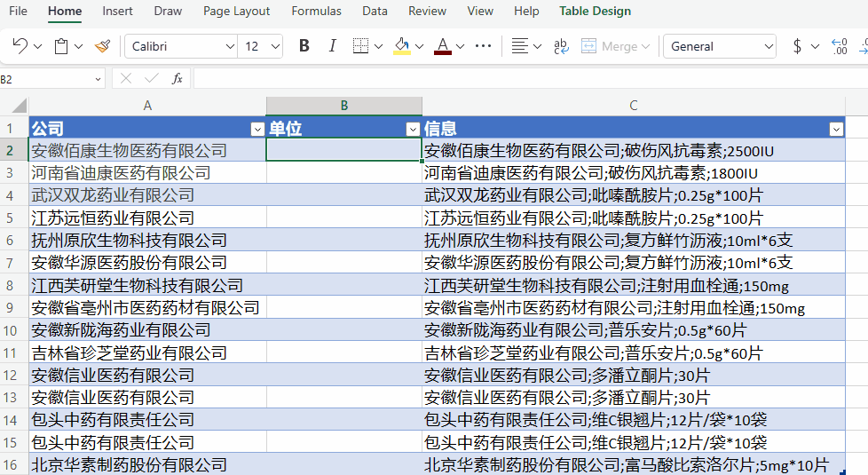This screenshot has height=475, width=868.
Task: Select column A header
Action: tap(147, 105)
